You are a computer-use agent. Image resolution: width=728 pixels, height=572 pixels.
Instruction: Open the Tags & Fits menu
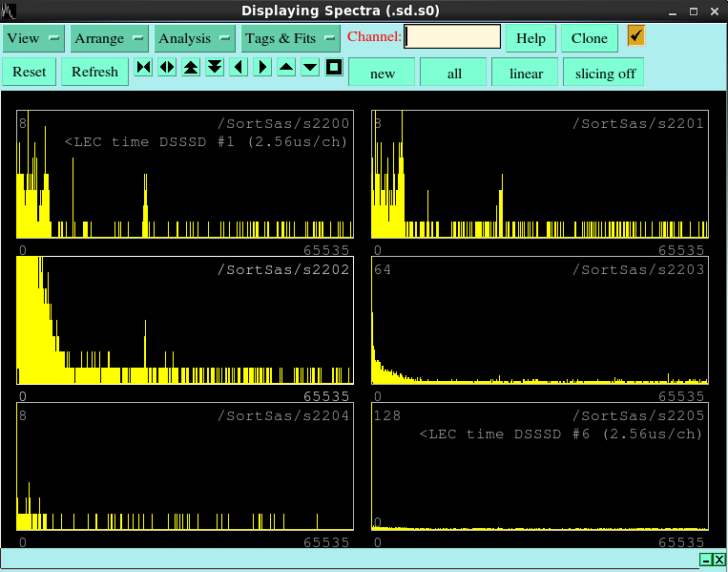290,38
